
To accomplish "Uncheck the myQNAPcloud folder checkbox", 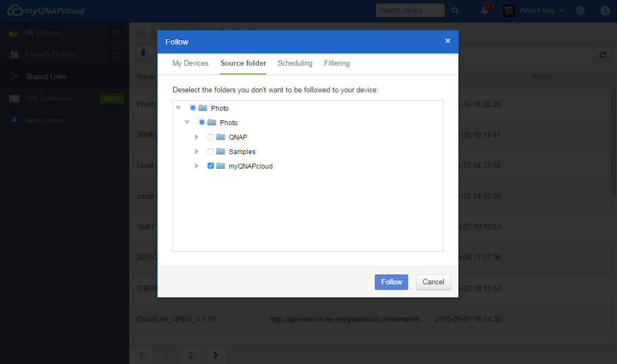I will 210,166.
